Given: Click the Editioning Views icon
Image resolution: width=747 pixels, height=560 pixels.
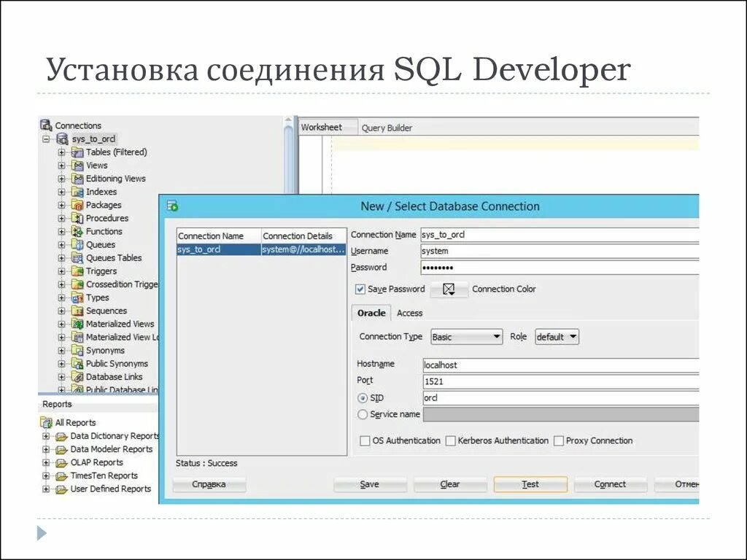Looking at the screenshot, I should (77, 179).
